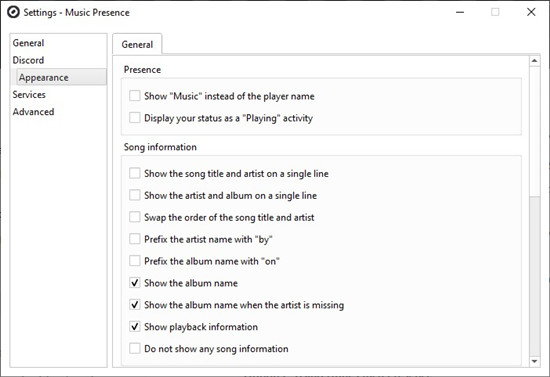Uncheck Show the album name
This screenshot has height=377, width=550.
point(135,283)
